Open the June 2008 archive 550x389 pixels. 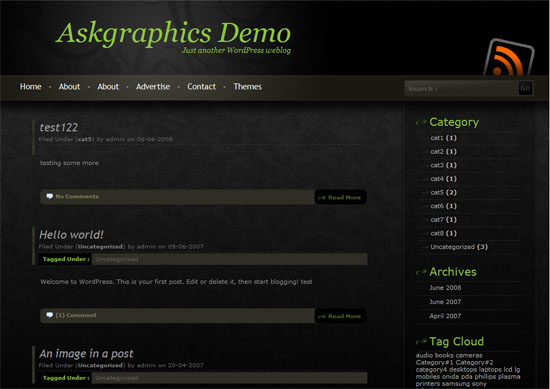445,288
